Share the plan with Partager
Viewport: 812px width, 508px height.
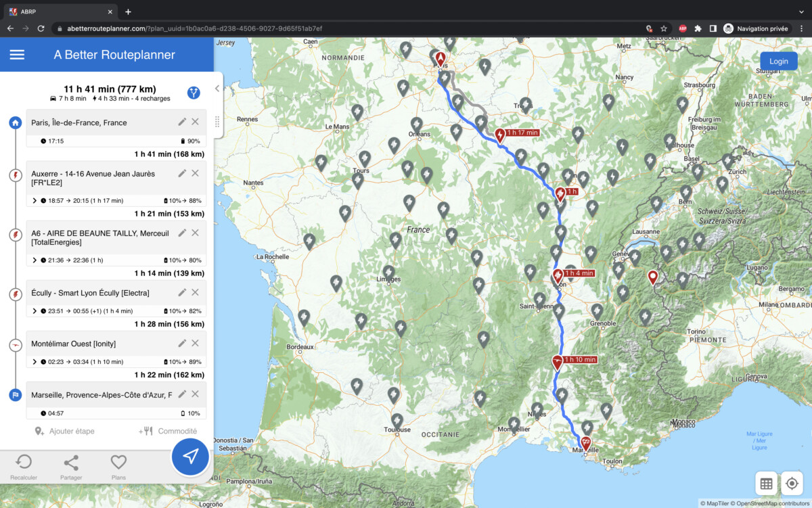pos(71,467)
